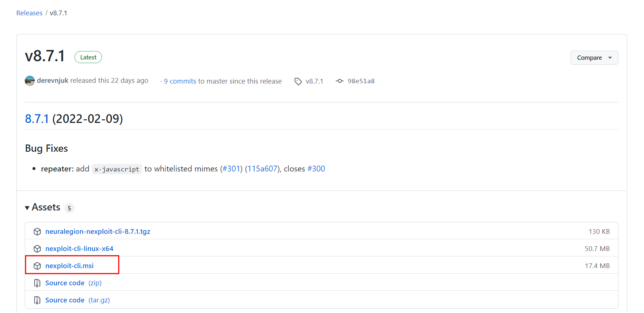Download Source code (zip)
Image resolution: width=644 pixels, height=313 pixels.
73,283
